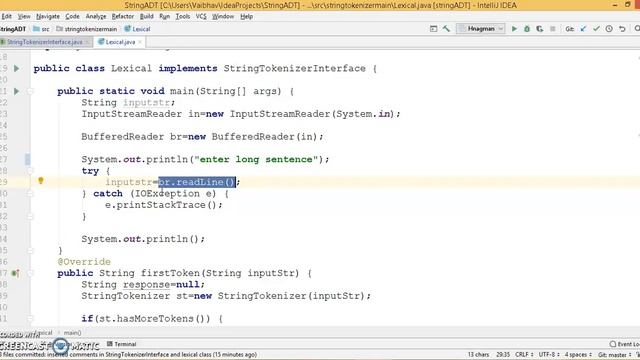Viewport: 640px width, 360px height.
Task: Open the VCS menu
Action: [201, 16]
